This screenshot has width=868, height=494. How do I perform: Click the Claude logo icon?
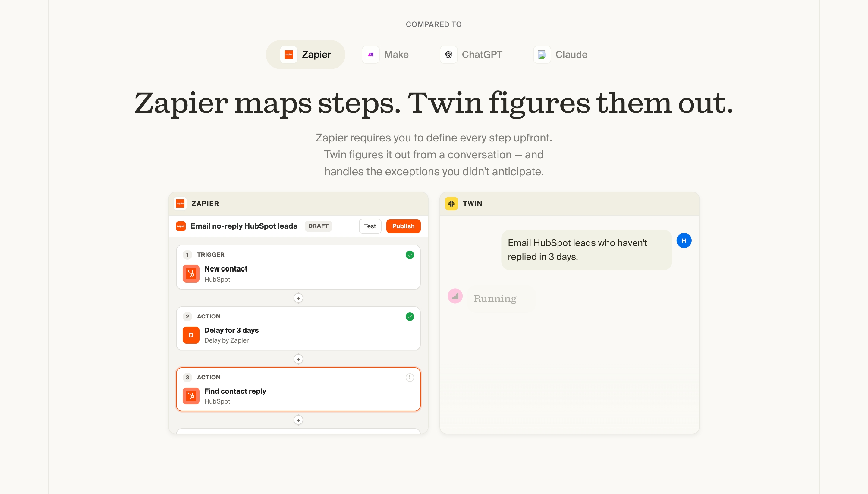[x=542, y=55]
